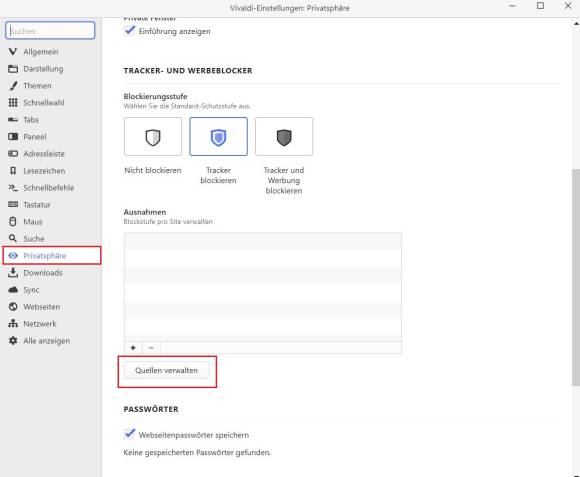Image resolution: width=580 pixels, height=477 pixels.
Task: Click the settings search field Suchen
Action: pyautogui.click(x=50, y=30)
